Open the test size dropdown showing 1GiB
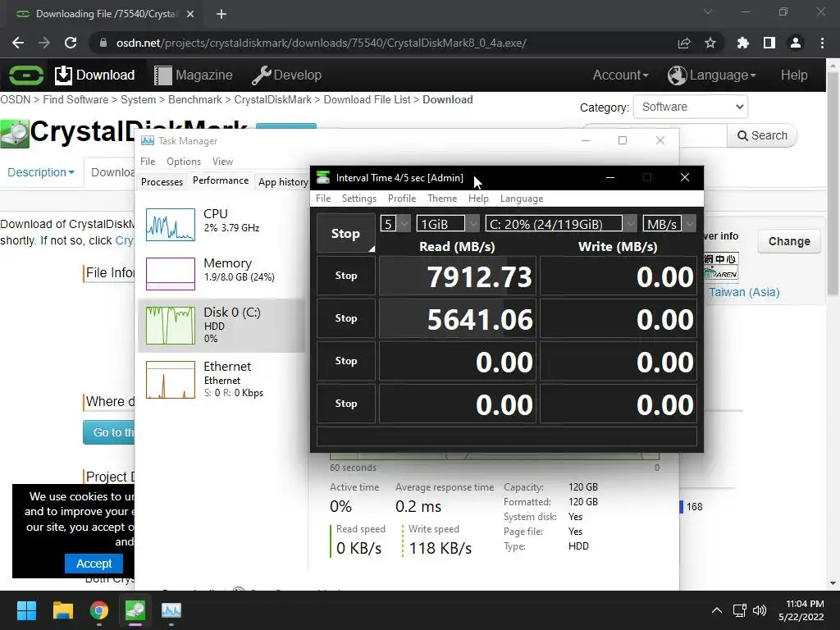The height and width of the screenshot is (630, 840). point(448,223)
